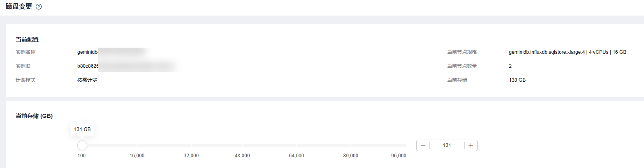Increase storage with the plus button
The image size is (644, 168).
pyautogui.click(x=471, y=145)
